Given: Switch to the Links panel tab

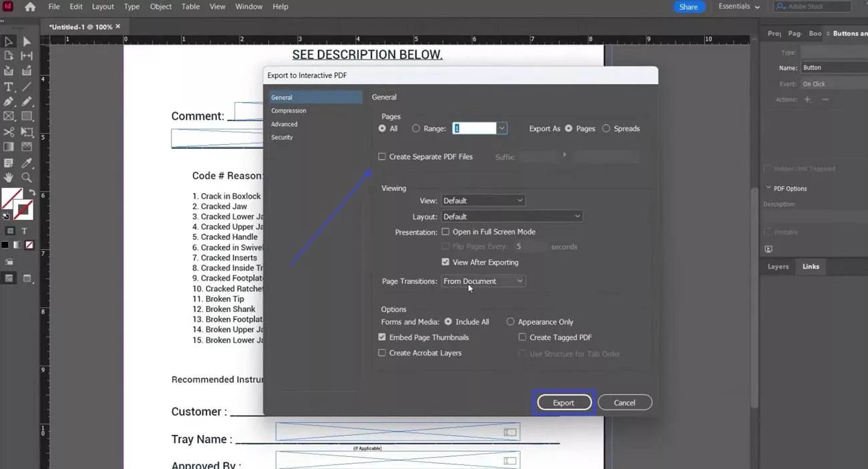Looking at the screenshot, I should coord(810,266).
